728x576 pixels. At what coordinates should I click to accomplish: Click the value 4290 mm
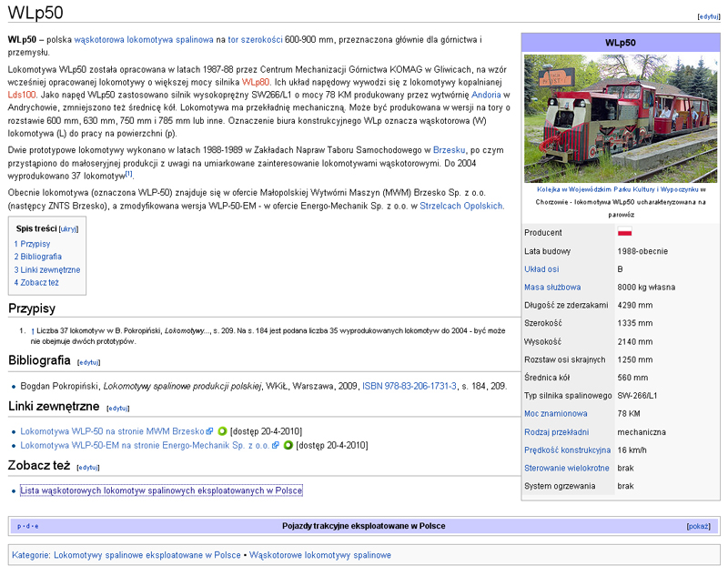point(634,306)
